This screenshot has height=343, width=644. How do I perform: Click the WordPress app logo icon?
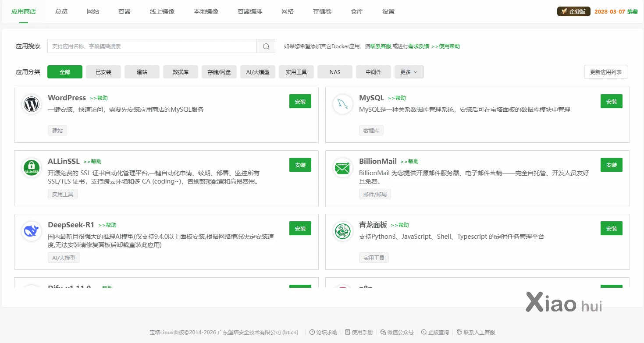tap(32, 105)
